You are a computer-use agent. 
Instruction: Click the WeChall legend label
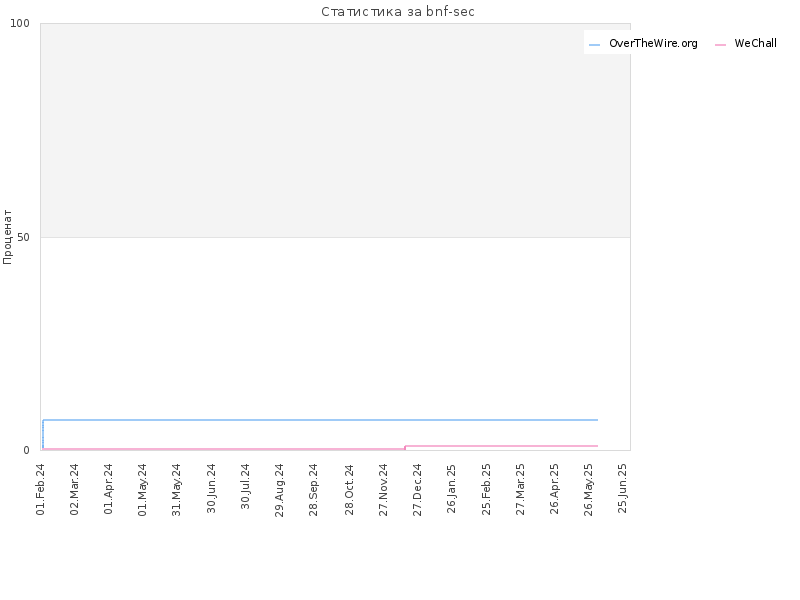[x=755, y=43]
